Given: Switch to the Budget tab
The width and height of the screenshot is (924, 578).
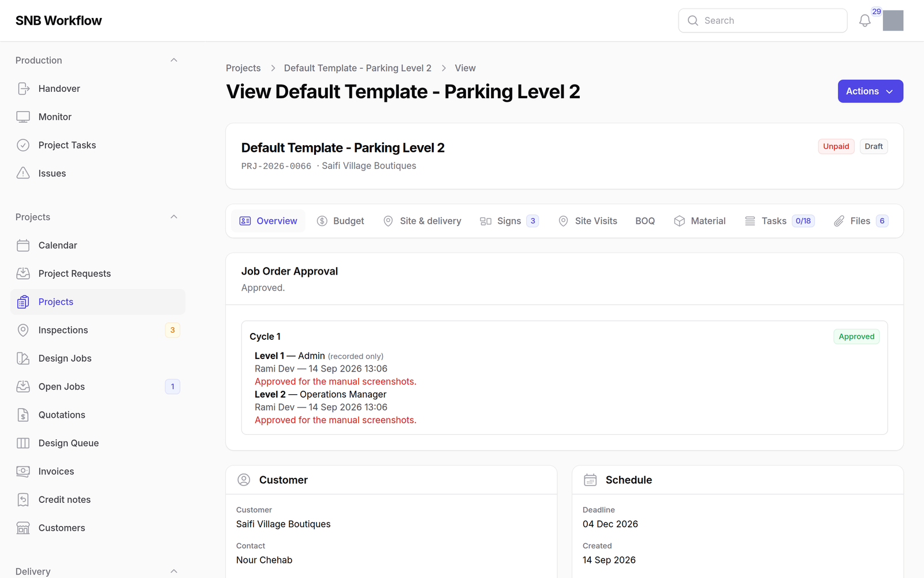Looking at the screenshot, I should pyautogui.click(x=341, y=221).
